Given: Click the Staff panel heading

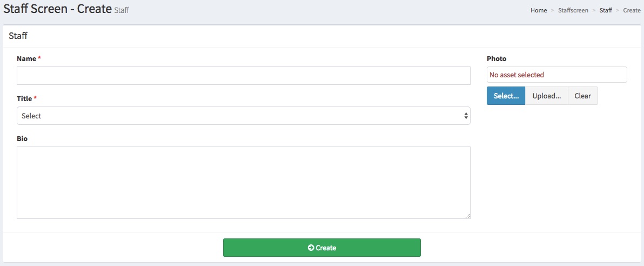Looking at the screenshot, I should (18, 36).
